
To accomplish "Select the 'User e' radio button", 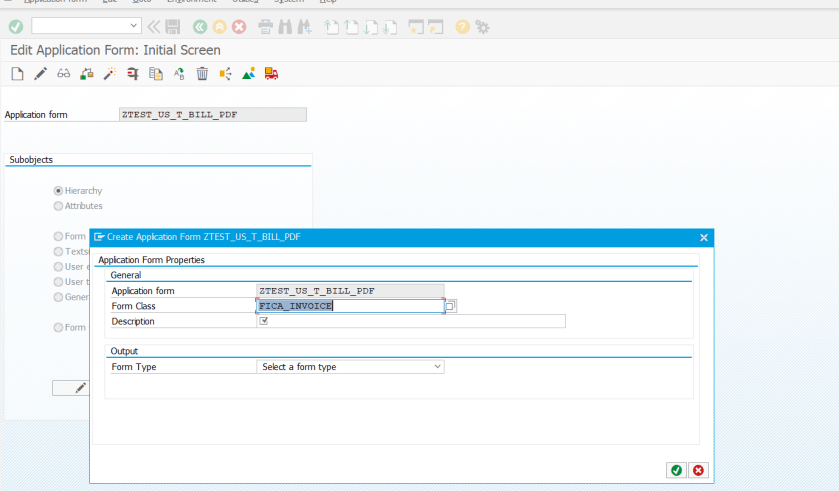I will coord(58,267).
